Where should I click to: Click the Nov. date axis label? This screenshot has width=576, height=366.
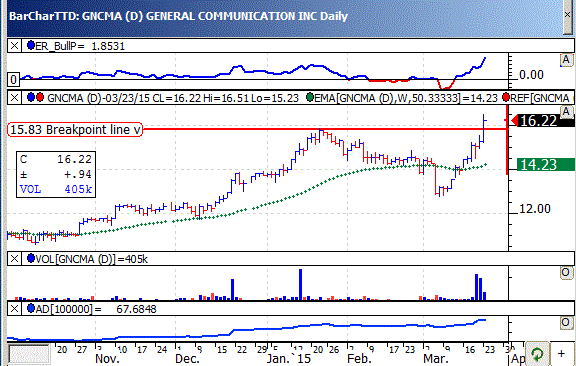[107, 359]
